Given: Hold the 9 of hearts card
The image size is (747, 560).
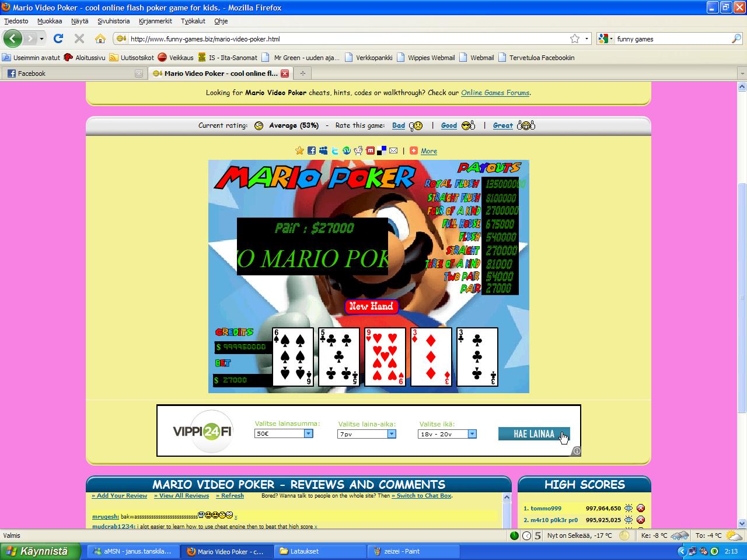Looking at the screenshot, I should (385, 357).
